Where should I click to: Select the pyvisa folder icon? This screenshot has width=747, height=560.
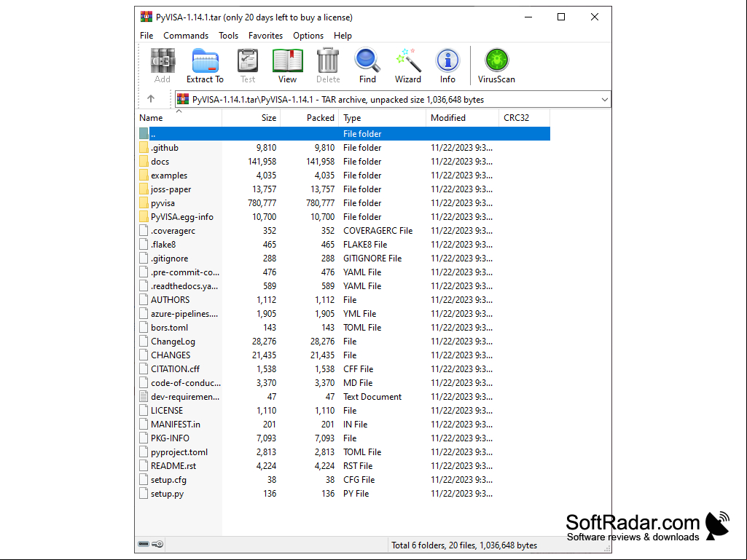[x=144, y=203]
